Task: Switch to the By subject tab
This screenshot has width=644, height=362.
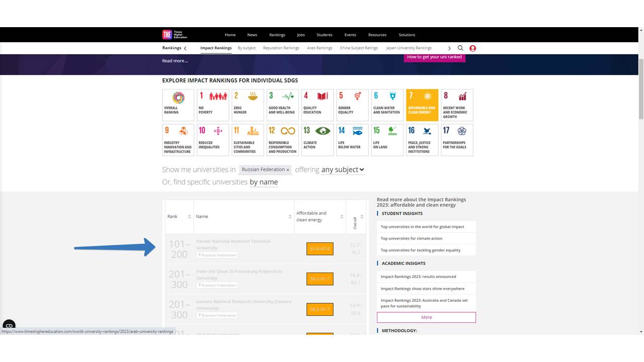Action: click(x=247, y=48)
